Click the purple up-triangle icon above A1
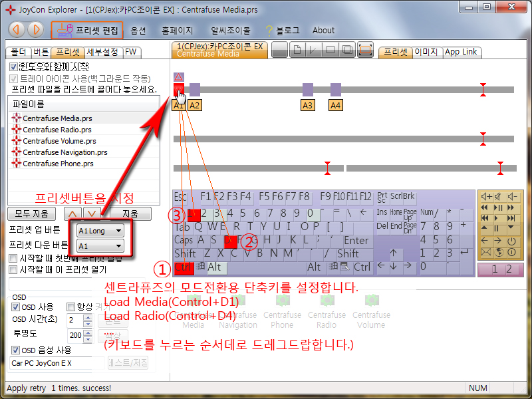Screen dimensions: 532x399 (x=179, y=77)
